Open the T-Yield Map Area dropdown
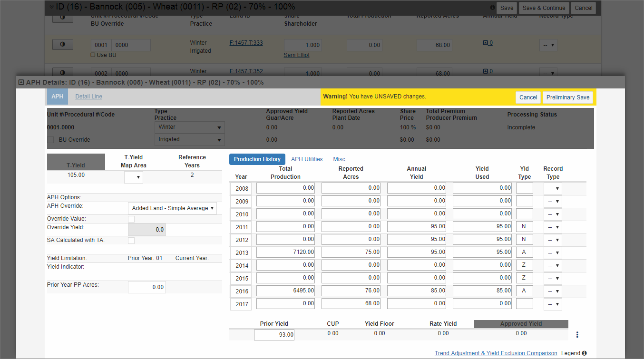 pos(134,177)
